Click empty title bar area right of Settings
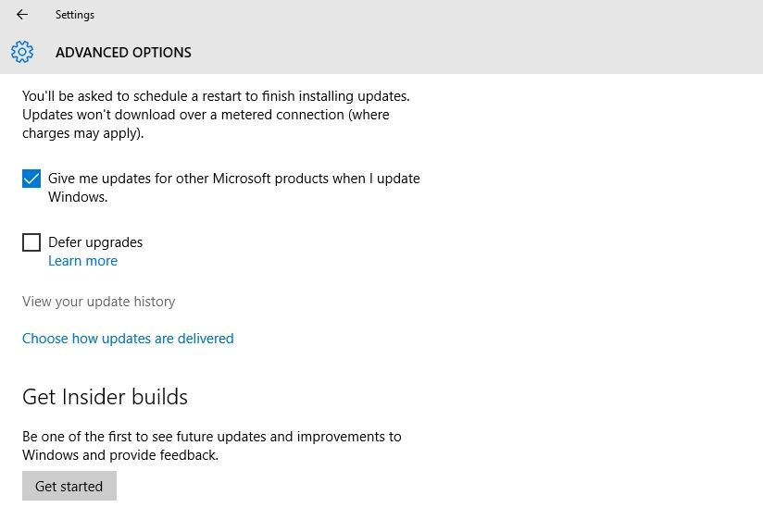 [417, 15]
